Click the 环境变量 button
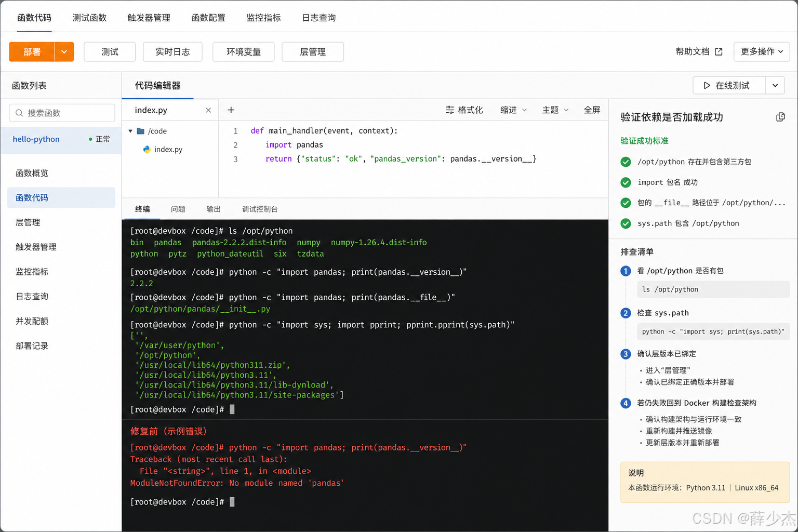Screen dimensions: 798x532 pyautogui.click(x=244, y=51)
